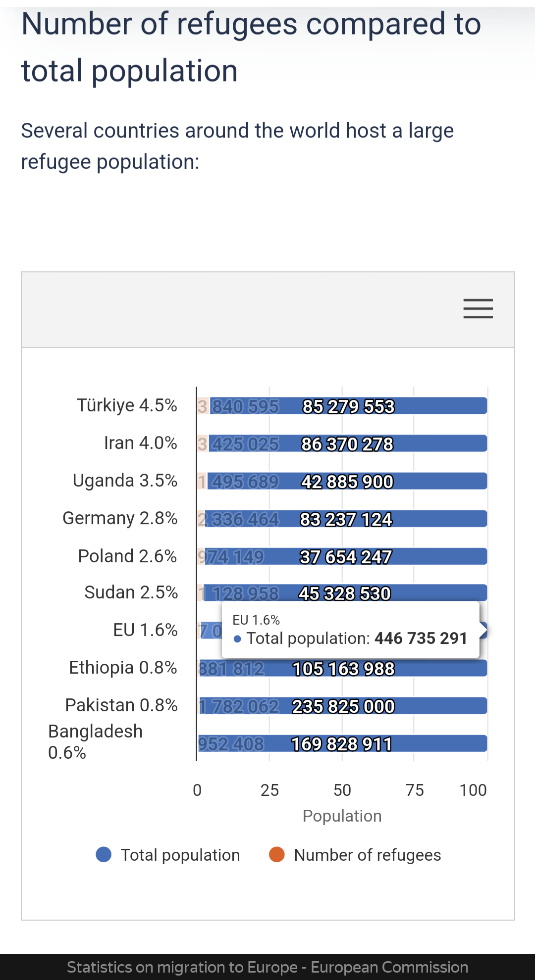Viewport: 535px width, 980px height.
Task: Click the Bangladesh 0.6% axis label
Action: click(x=95, y=742)
